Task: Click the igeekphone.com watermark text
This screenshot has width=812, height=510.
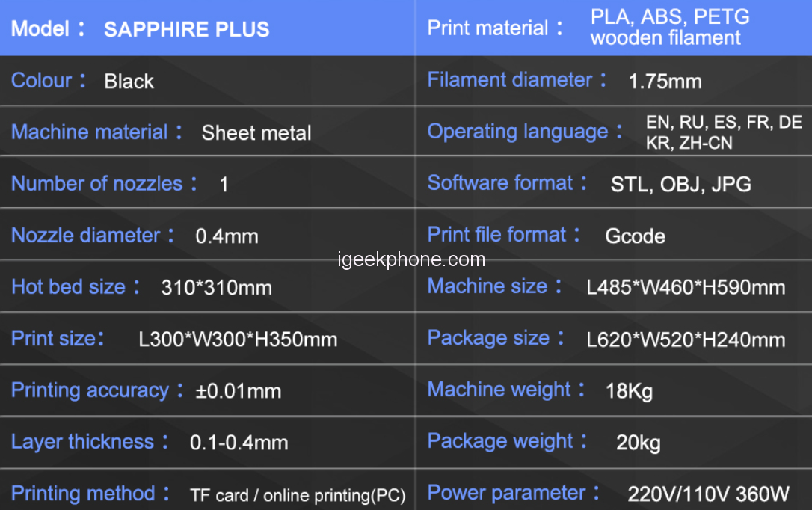Action: (x=411, y=260)
